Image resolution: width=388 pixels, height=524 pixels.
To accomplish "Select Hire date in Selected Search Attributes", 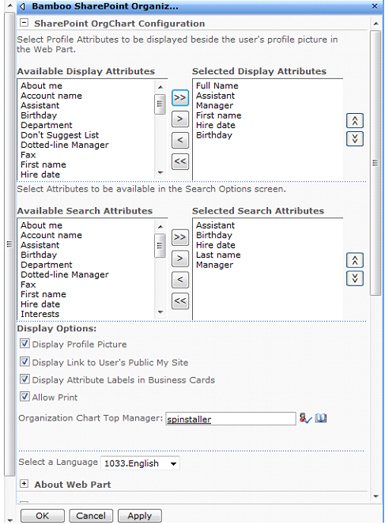I will pyautogui.click(x=216, y=245).
